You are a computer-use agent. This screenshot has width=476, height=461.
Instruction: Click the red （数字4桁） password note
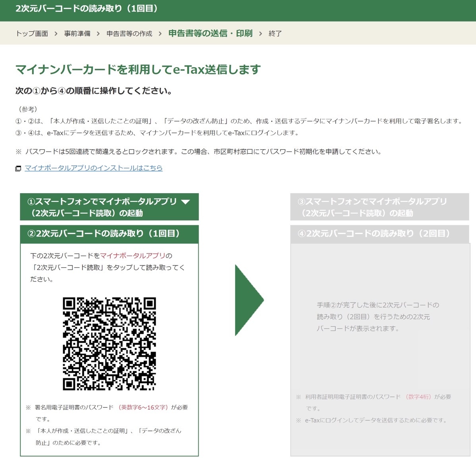pyautogui.click(x=418, y=397)
